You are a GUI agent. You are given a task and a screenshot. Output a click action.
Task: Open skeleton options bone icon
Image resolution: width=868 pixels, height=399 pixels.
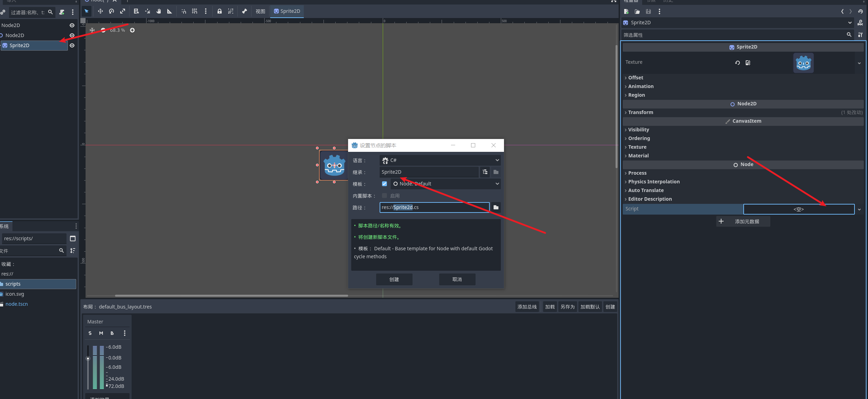coord(245,11)
